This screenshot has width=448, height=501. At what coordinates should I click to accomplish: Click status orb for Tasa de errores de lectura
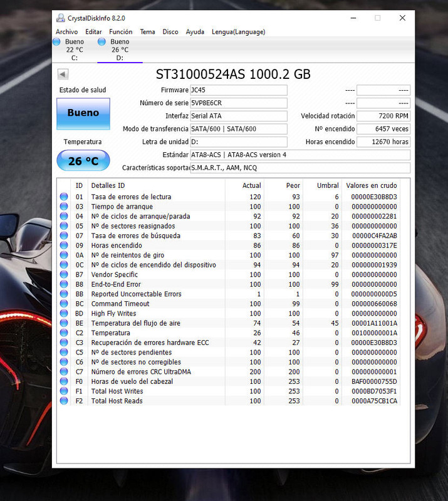[64, 197]
